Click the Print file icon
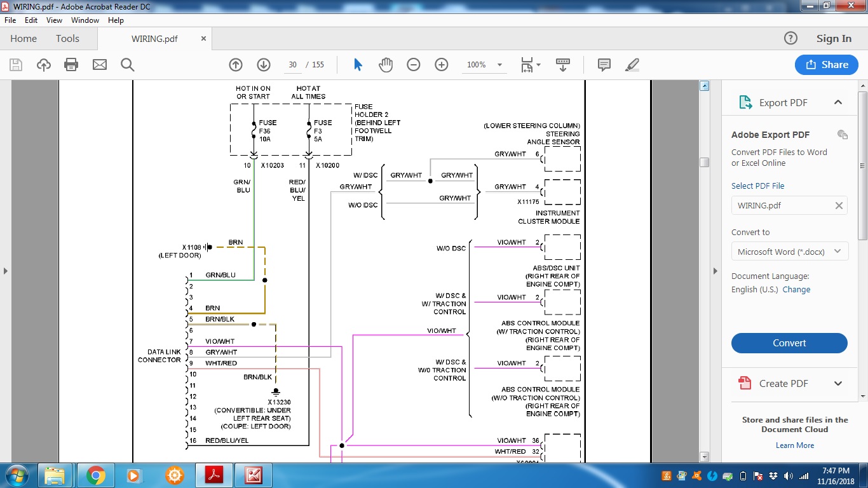 point(71,65)
